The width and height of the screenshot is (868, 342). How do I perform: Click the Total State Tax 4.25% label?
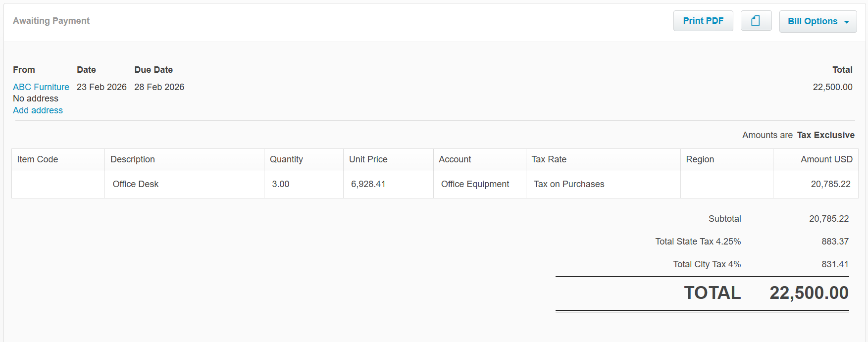click(x=698, y=242)
